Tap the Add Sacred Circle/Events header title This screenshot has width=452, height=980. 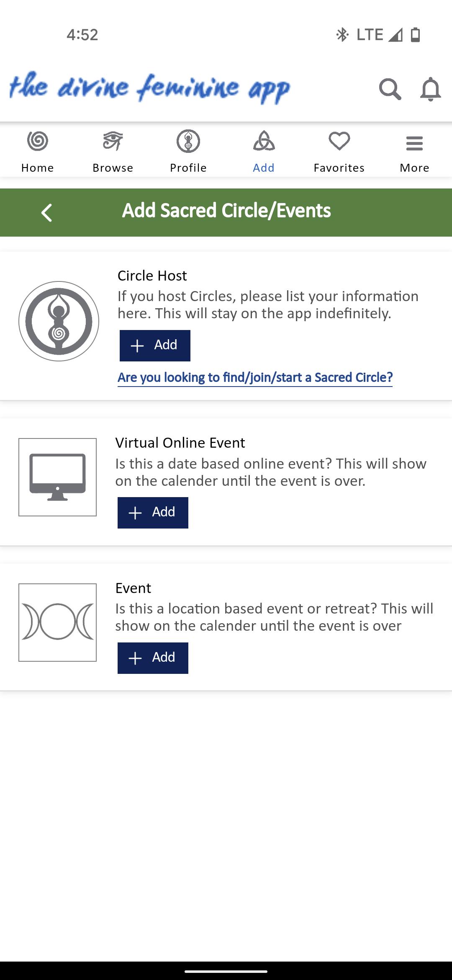(226, 211)
